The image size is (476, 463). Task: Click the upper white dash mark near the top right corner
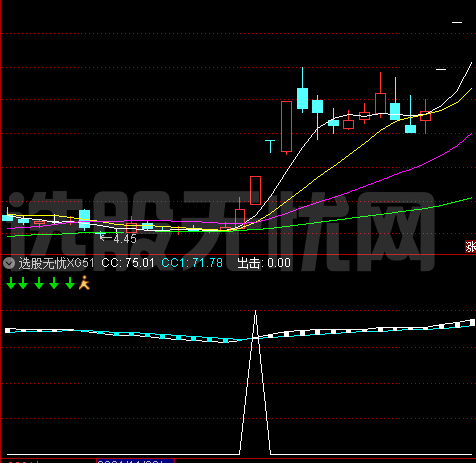[x=457, y=22]
